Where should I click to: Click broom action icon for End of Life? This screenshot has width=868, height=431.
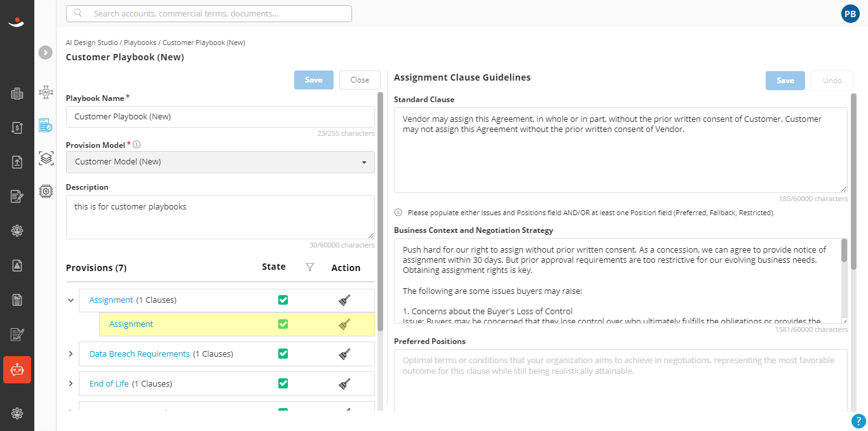[x=344, y=383]
